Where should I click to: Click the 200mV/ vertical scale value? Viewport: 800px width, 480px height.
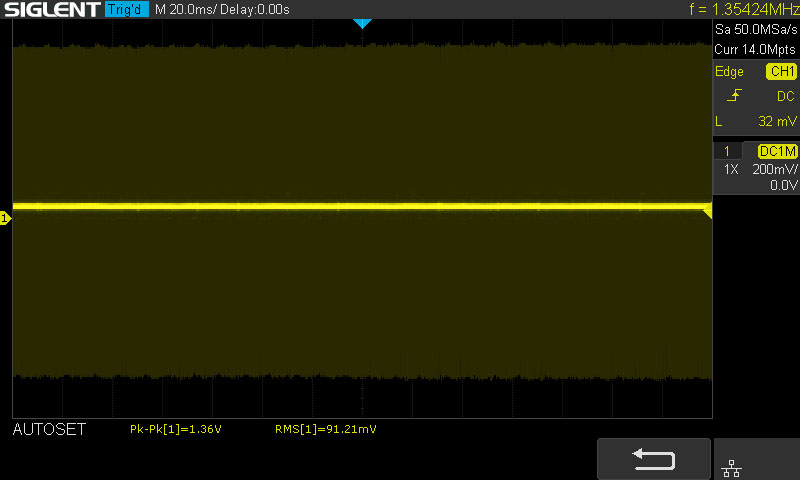pyautogui.click(x=775, y=169)
